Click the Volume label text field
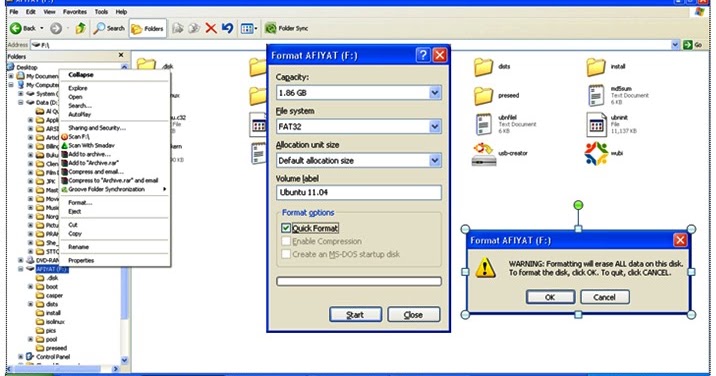 [x=358, y=192]
